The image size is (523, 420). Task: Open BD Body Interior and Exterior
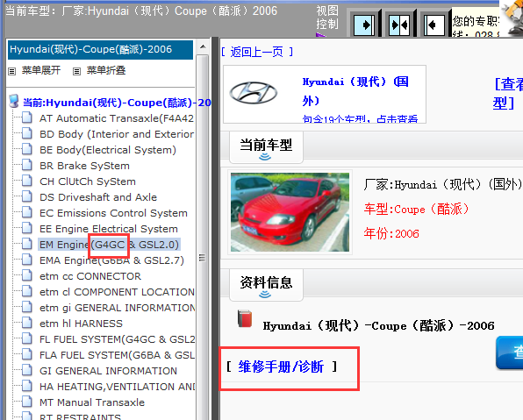coord(117,134)
